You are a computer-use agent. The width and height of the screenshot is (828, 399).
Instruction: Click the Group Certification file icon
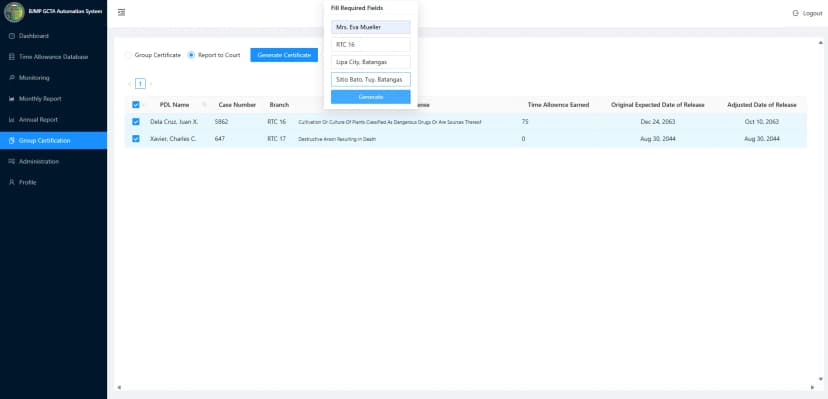pos(12,140)
